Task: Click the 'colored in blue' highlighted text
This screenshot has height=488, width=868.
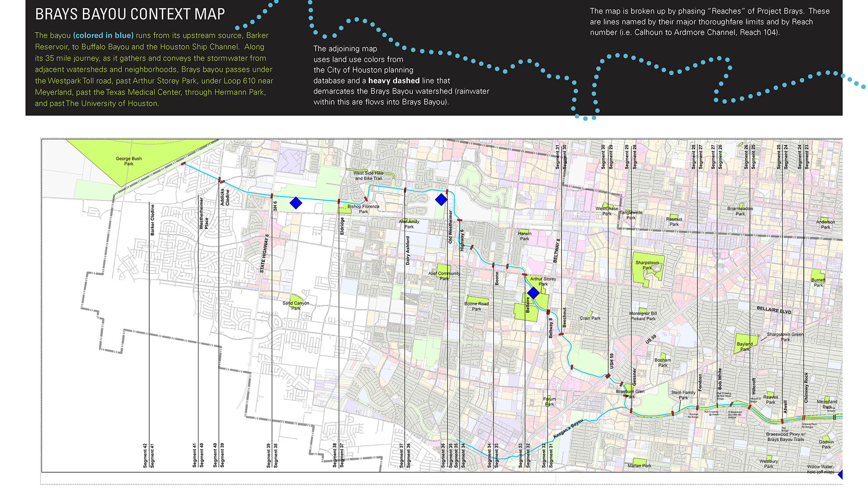Action: click(103, 35)
